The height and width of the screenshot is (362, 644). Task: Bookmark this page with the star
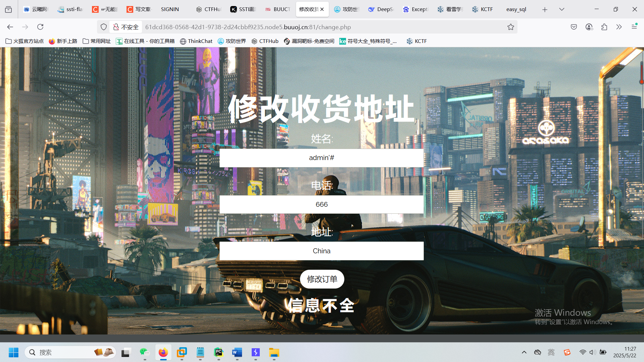point(510,27)
